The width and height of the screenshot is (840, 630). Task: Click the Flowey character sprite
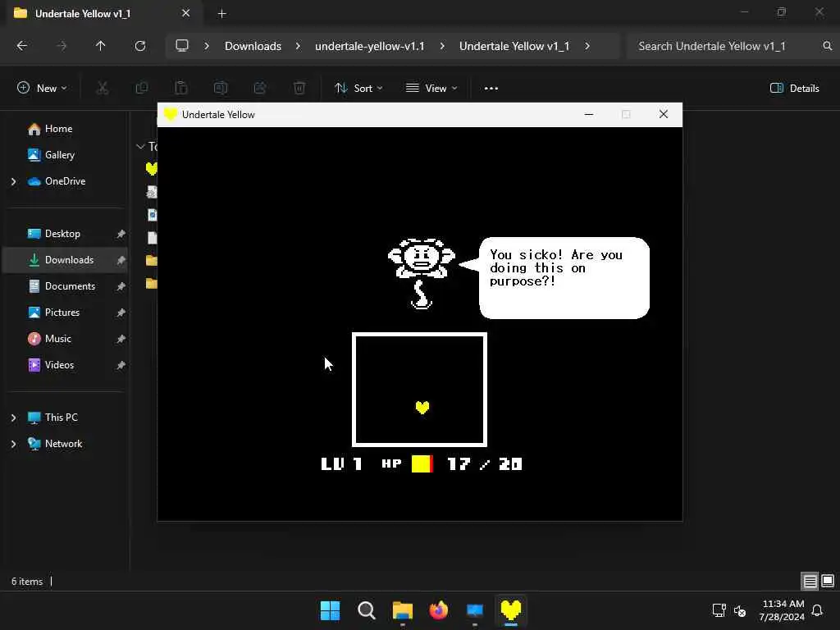coord(422,273)
